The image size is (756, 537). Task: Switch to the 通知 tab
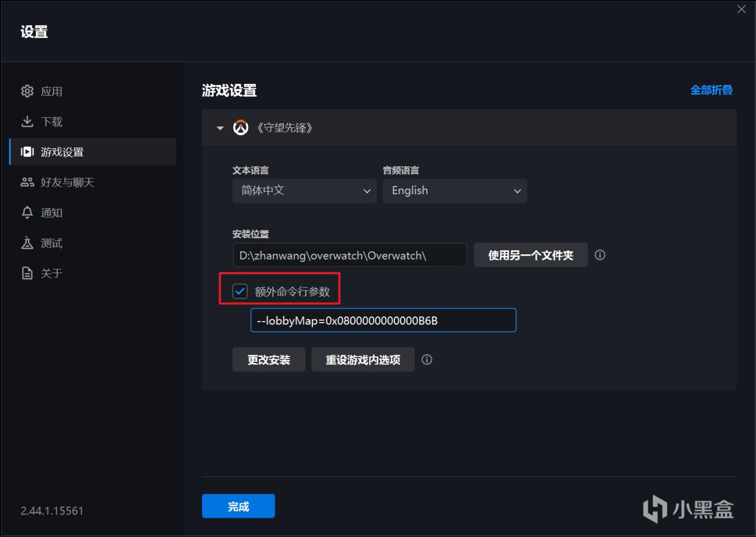(93, 212)
